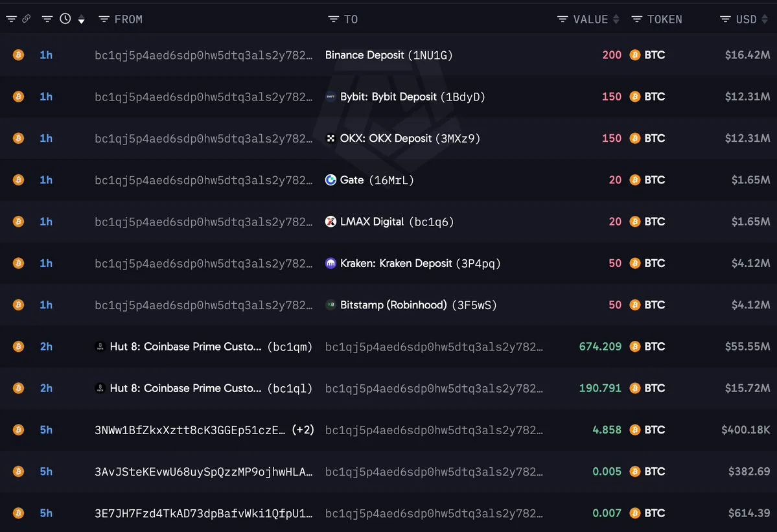This screenshot has width=777, height=532.
Task: Sort transactions by USD arrows
Action: click(x=765, y=19)
